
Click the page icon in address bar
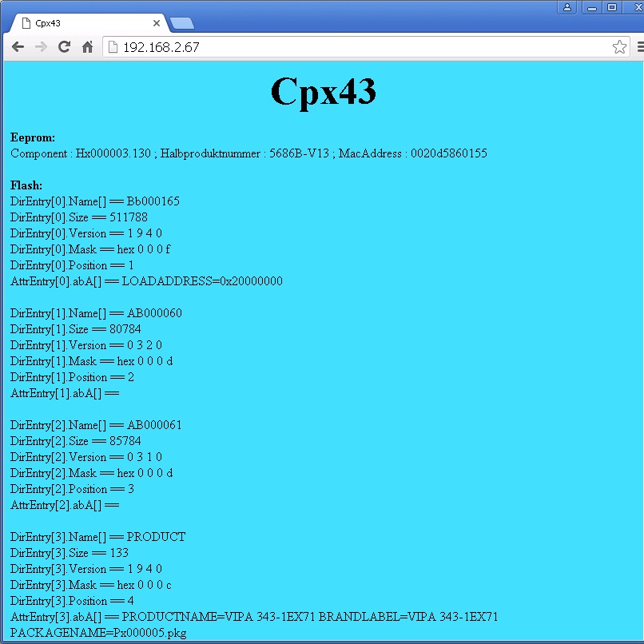tap(113, 47)
